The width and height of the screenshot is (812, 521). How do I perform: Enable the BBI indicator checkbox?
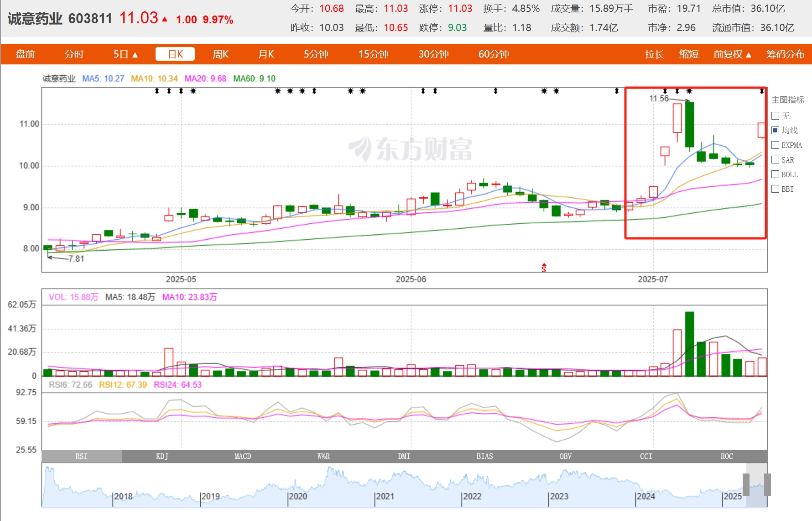[775, 189]
